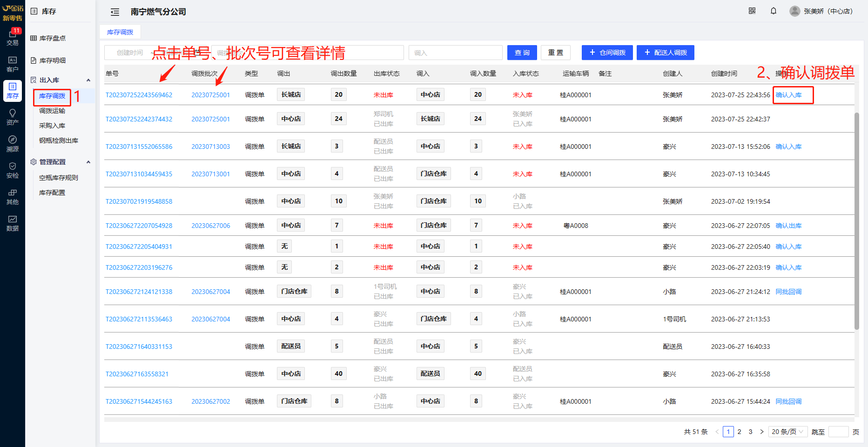The width and height of the screenshot is (868, 447).
Task: Open order T202306271640331153 details
Action: (139, 347)
